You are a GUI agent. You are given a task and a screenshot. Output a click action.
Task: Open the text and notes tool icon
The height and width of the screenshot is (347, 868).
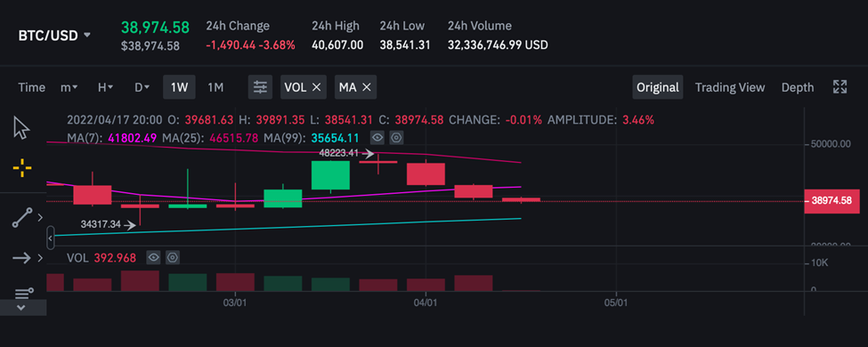point(24,293)
